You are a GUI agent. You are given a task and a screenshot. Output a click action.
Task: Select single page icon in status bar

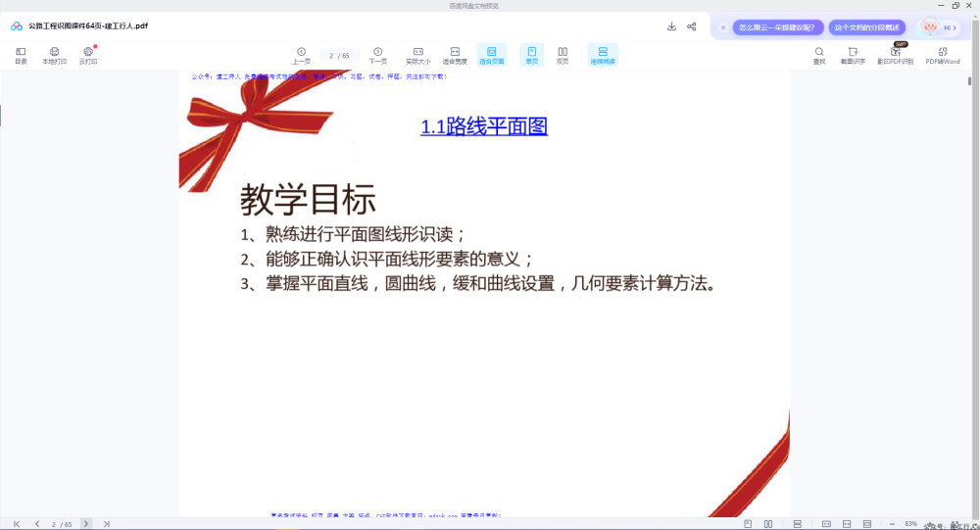(748, 524)
